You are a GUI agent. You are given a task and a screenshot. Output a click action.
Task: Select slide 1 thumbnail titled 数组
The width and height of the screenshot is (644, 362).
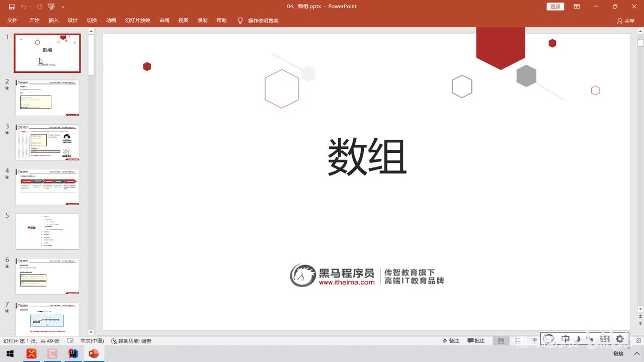47,53
